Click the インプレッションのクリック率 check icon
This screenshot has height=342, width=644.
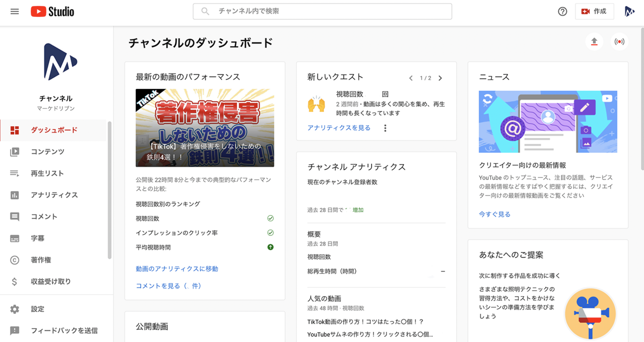pyautogui.click(x=270, y=233)
